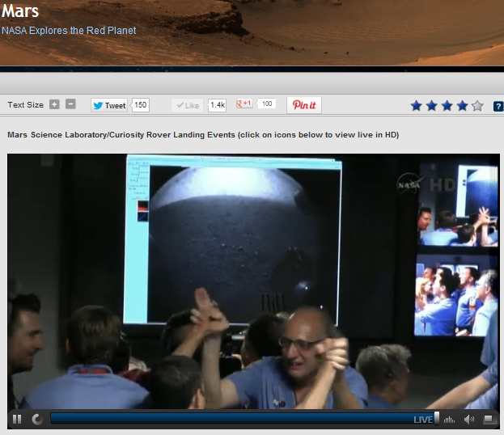Increase text size with plus icon
Viewport: 504px width, 435px height.
(x=54, y=105)
